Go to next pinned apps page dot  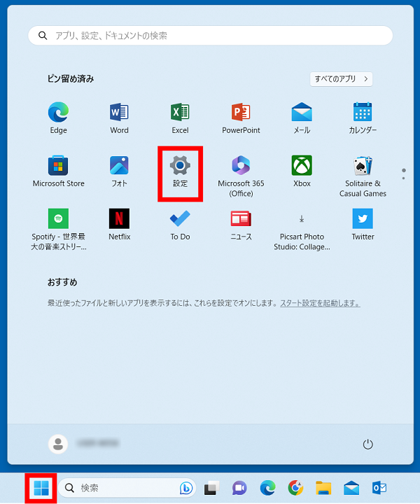coord(404,178)
